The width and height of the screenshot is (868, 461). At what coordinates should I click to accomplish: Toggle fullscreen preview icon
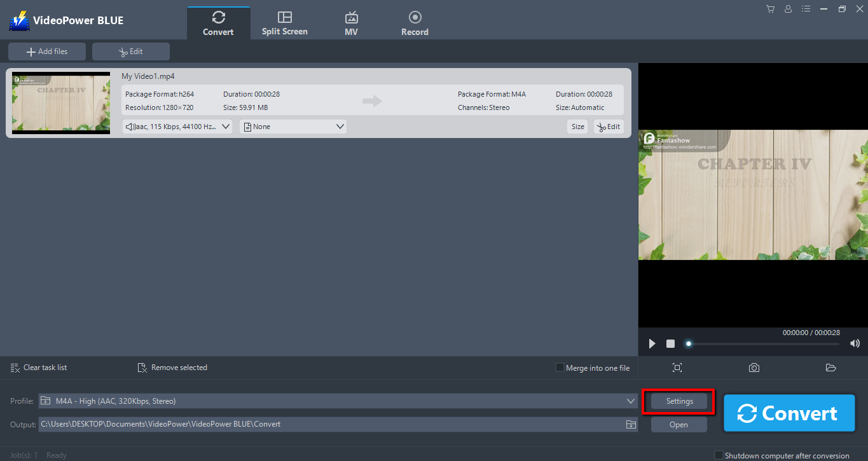point(677,368)
